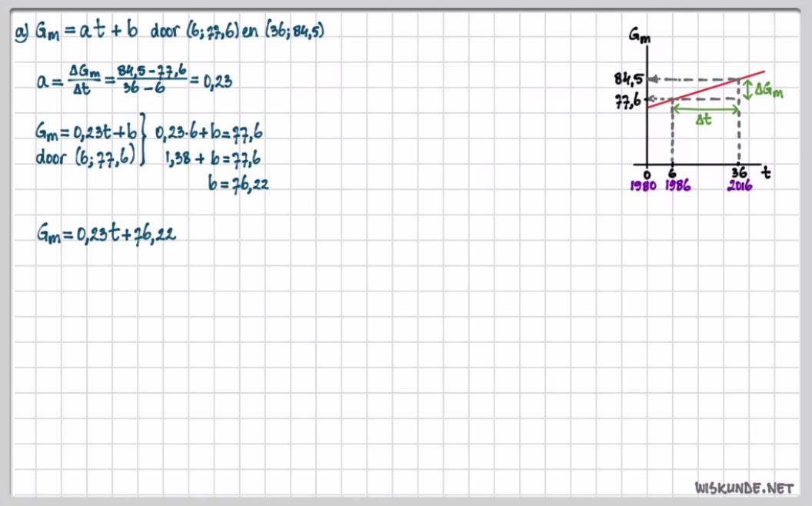
Task: Click the slope result 0,23
Action: coord(218,80)
